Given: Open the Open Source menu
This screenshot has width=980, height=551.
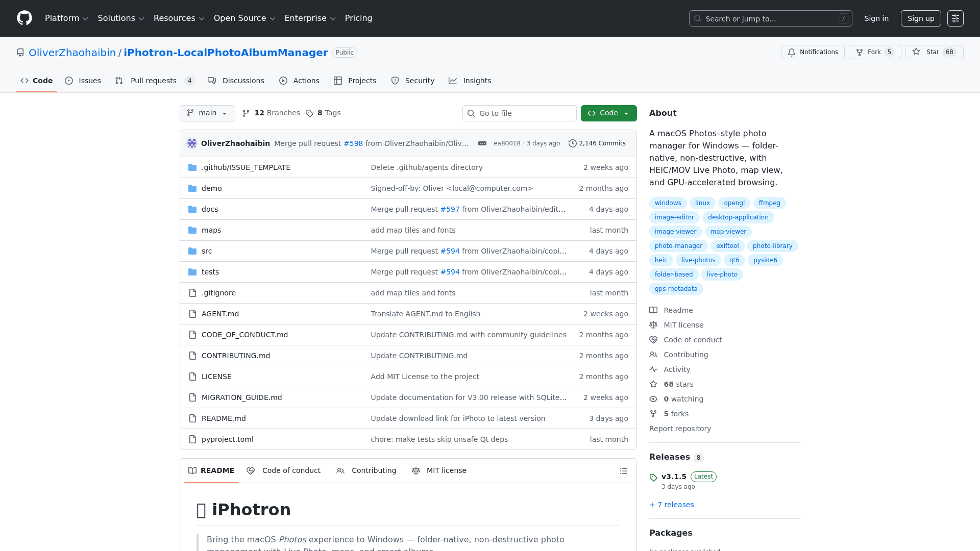Looking at the screenshot, I should 244,18.
